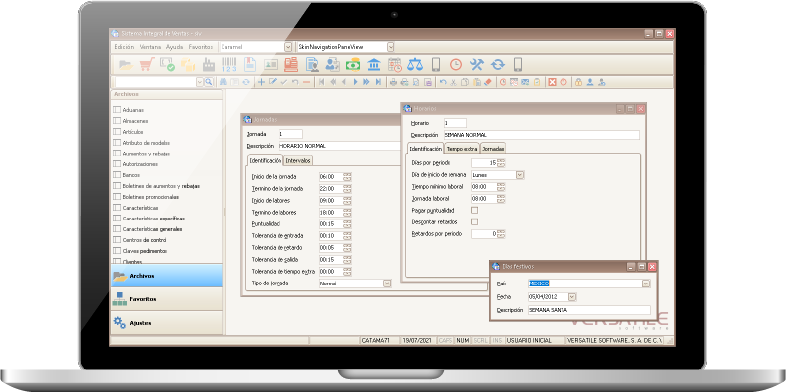Select the Ajustes navigation pane button

pos(167,323)
